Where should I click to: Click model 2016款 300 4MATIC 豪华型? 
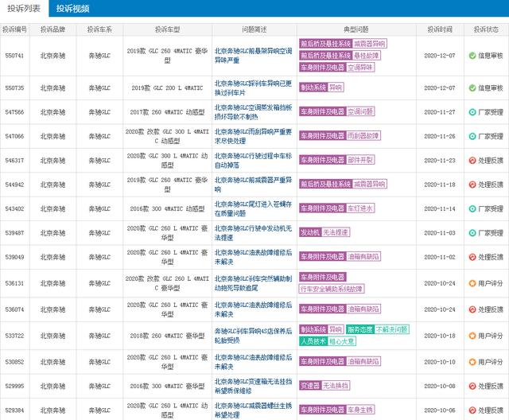(168, 387)
